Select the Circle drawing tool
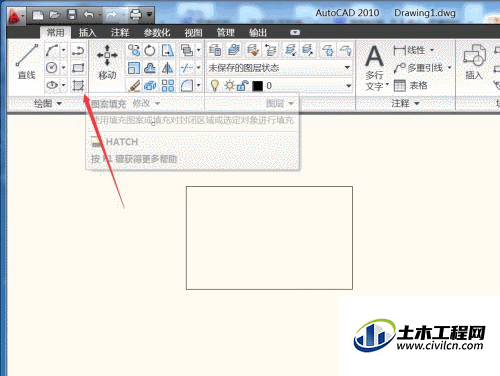Viewport: 500px width, 376px height. [x=52, y=68]
